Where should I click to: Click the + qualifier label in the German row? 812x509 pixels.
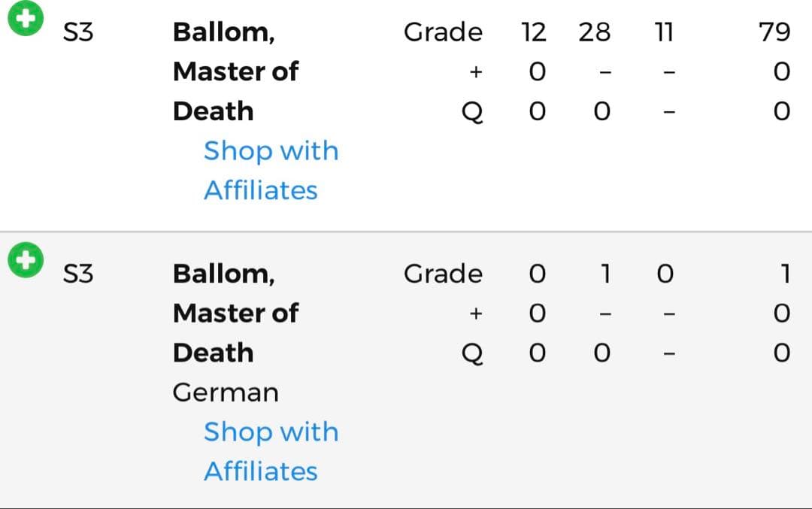pyautogui.click(x=475, y=314)
